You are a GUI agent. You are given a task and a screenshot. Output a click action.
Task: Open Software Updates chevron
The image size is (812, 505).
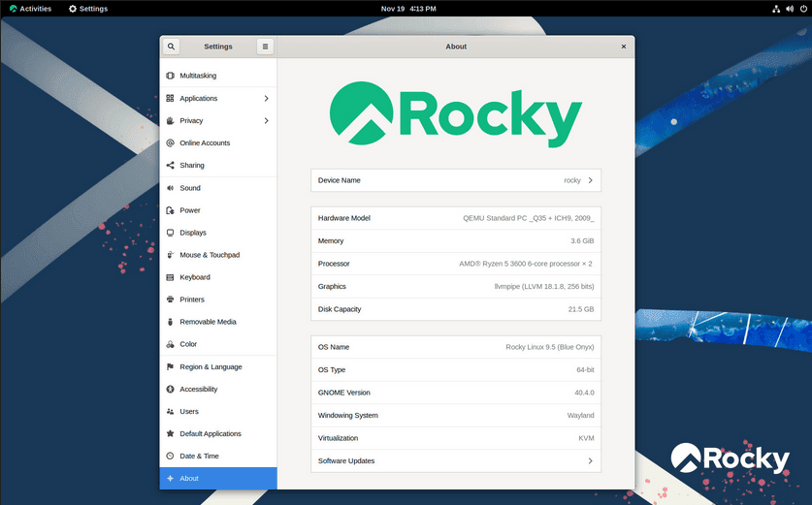tap(591, 461)
